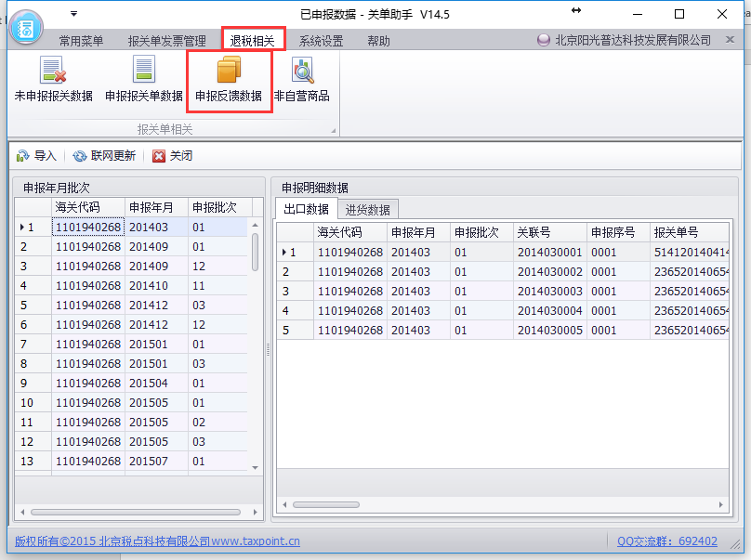The image size is (751, 560).
Task: Click the 申报反馈数据 icon
Action: tap(229, 80)
